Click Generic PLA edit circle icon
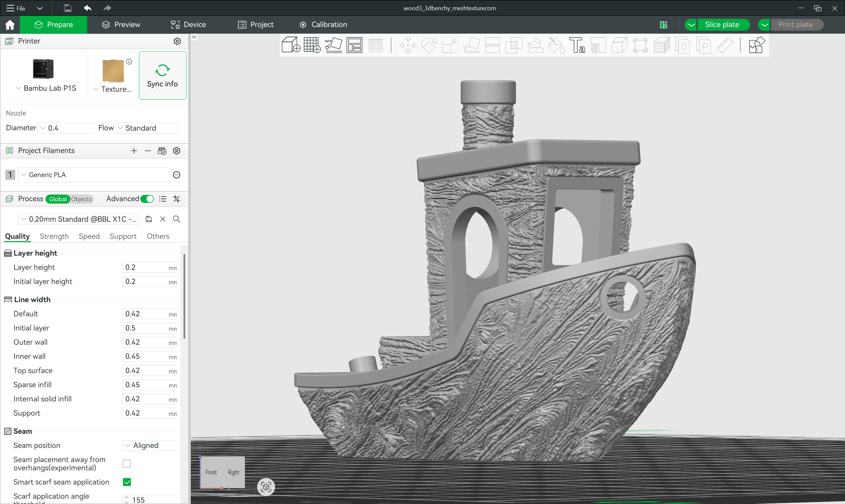Viewport: 845px width, 504px height. tap(176, 175)
